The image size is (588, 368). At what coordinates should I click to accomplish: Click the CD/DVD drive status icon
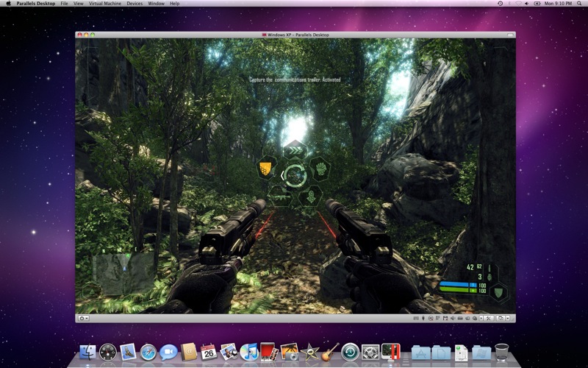pos(431,318)
